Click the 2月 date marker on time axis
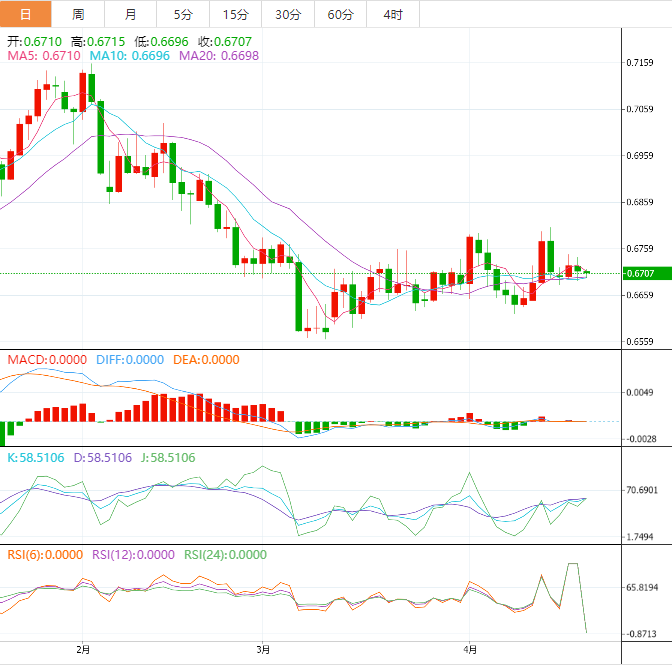 pyautogui.click(x=83, y=649)
